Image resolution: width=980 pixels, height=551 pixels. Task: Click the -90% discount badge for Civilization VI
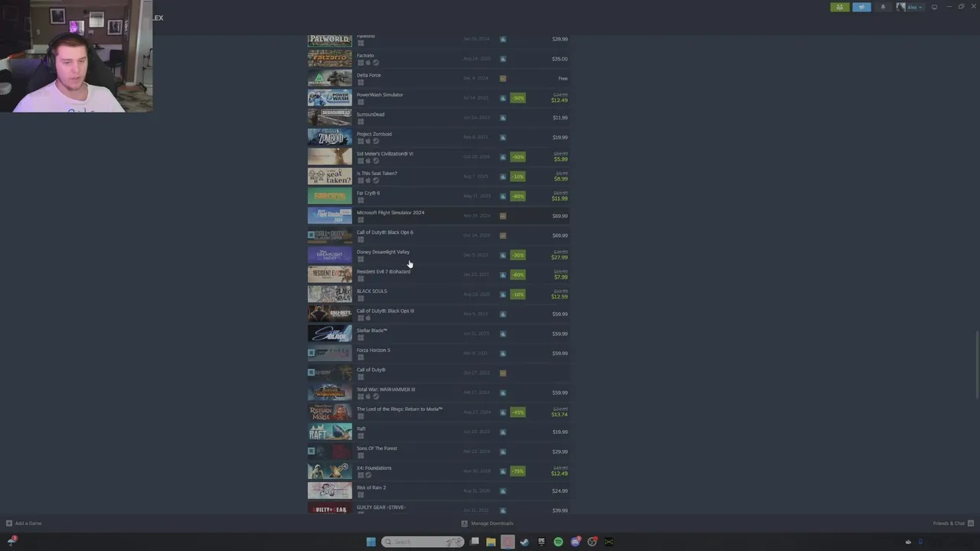click(518, 157)
